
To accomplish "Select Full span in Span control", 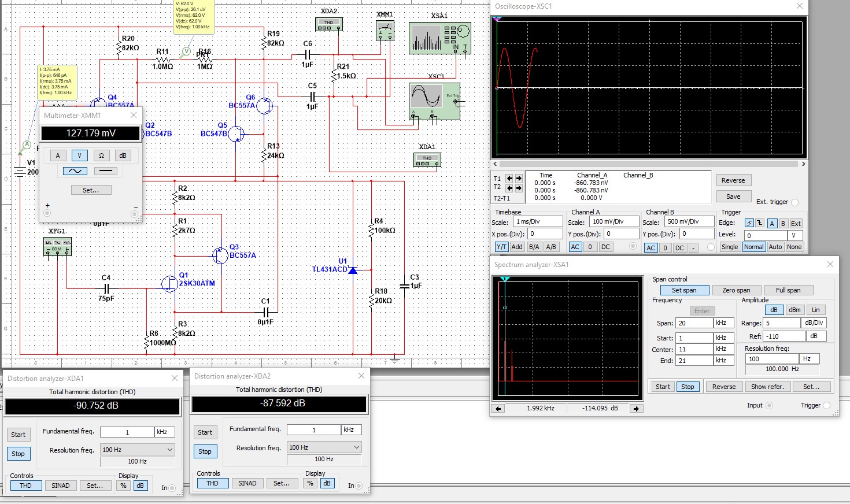I will (x=788, y=290).
